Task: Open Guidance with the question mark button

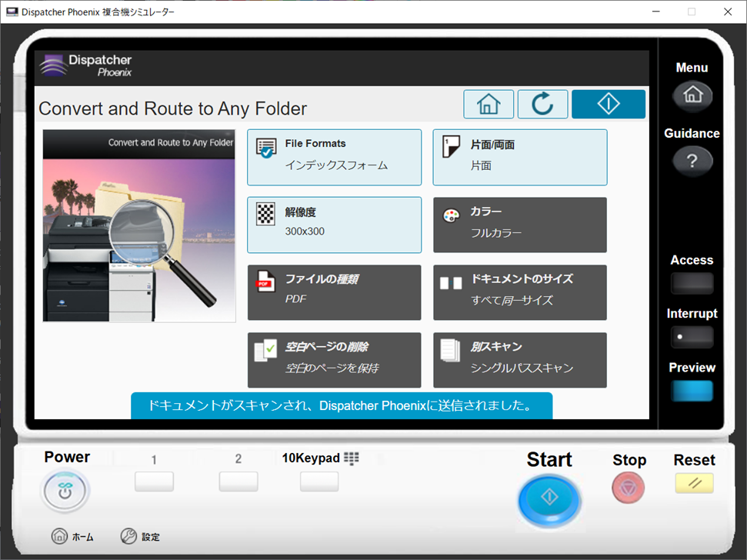Action: click(x=692, y=161)
